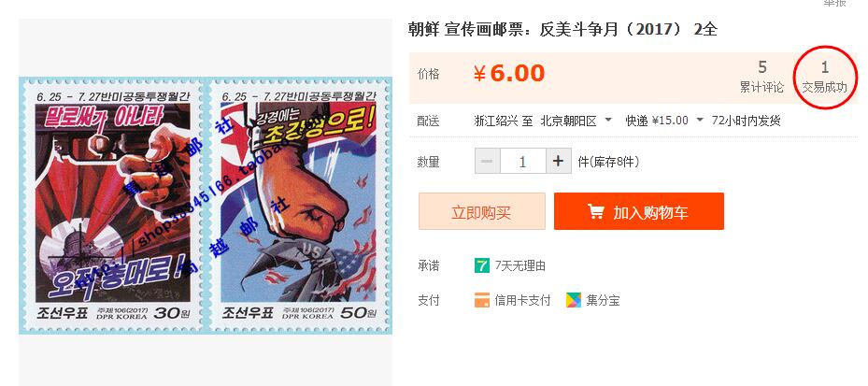Click the product title text
Viewport: 868px width, 386px height.
[x=562, y=29]
